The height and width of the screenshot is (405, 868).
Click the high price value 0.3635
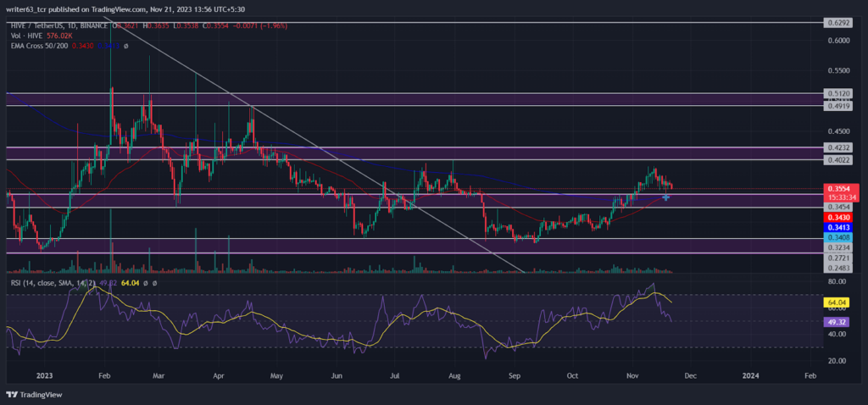coord(160,26)
